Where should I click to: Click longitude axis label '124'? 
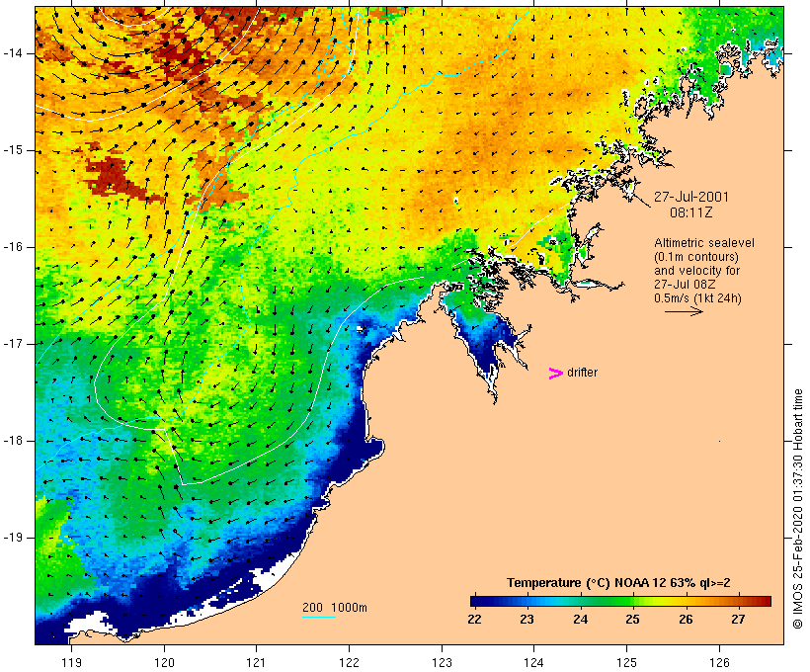533,663
